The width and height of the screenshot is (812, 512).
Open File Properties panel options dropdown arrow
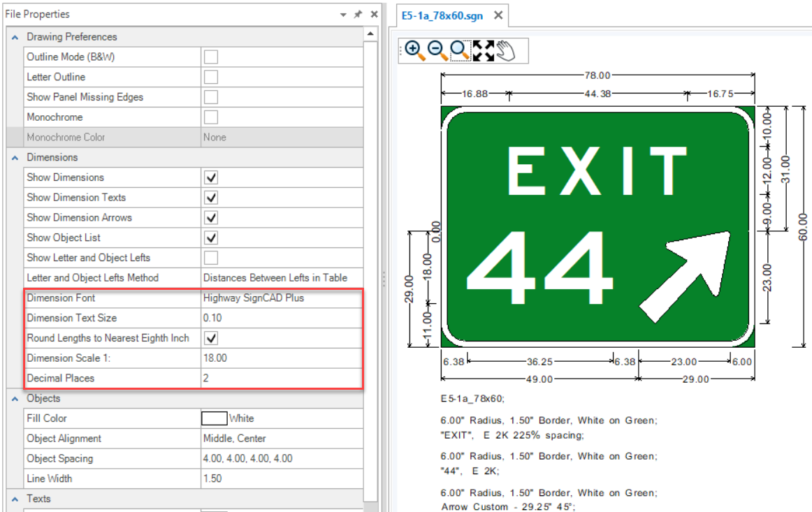pos(343,15)
